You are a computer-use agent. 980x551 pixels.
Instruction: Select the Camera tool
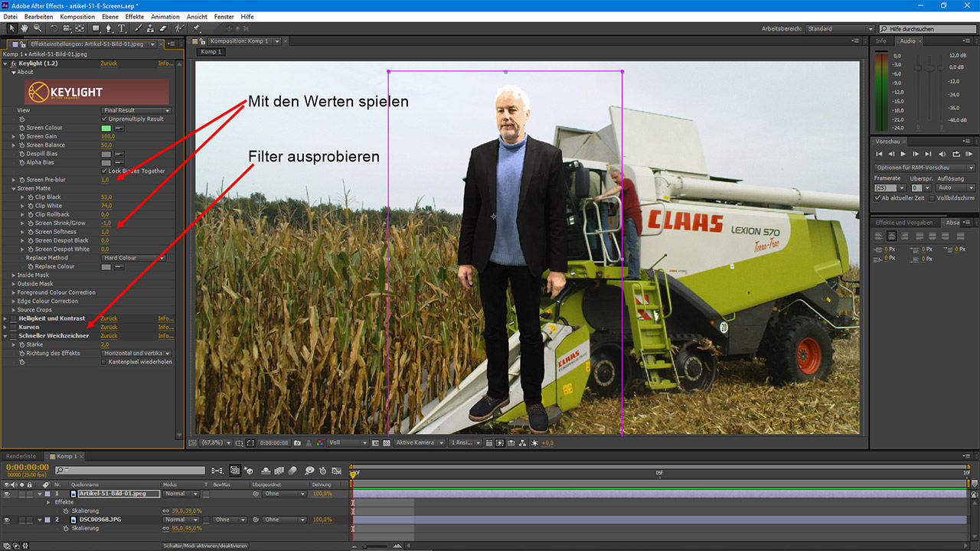pyautogui.click(x=67, y=28)
